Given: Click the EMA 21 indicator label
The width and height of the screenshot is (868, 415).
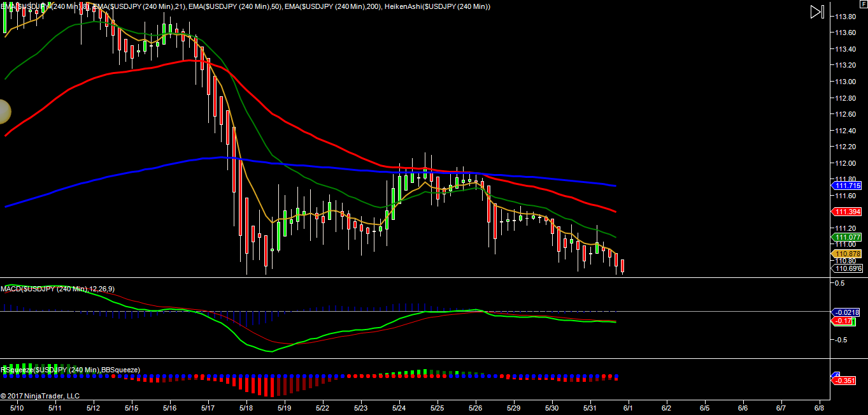Looking at the screenshot, I should click(140, 6).
